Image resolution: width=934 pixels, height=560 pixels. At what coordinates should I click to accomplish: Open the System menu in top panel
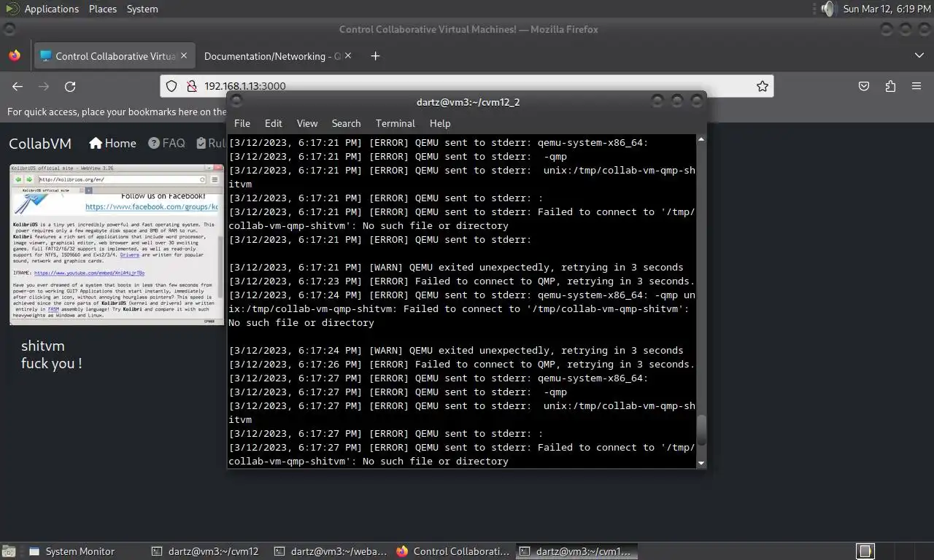click(x=142, y=9)
